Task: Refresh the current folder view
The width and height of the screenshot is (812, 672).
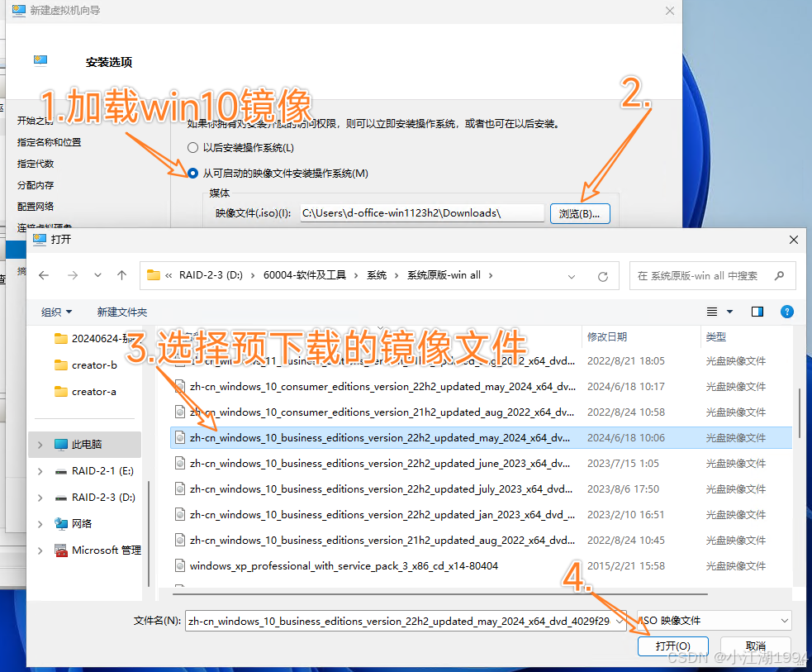Action: (603, 277)
